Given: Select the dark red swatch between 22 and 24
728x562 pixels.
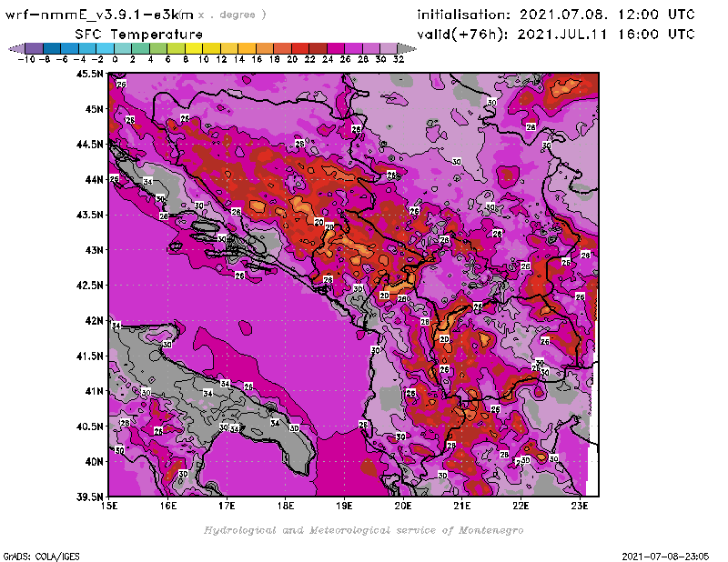Looking at the screenshot, I should [318, 48].
